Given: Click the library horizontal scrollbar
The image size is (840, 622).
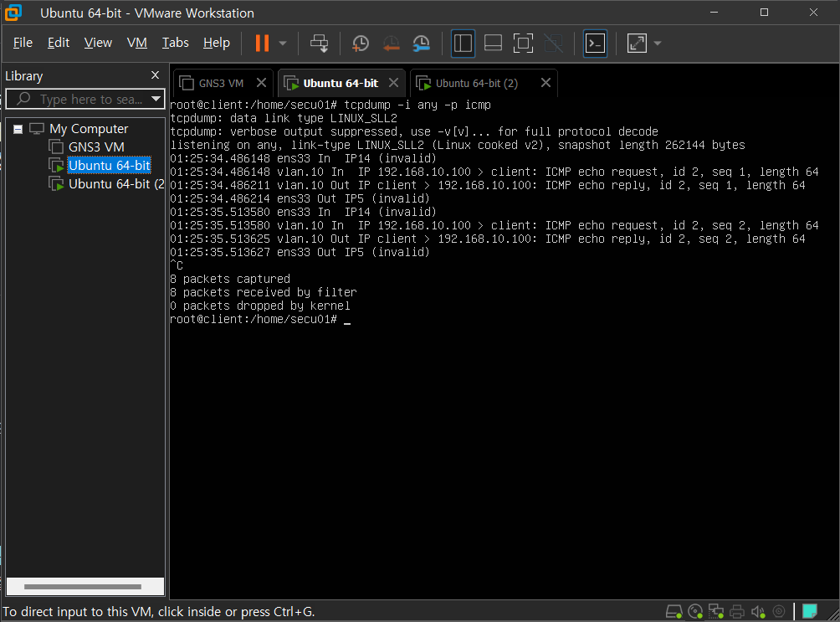Looking at the screenshot, I should tap(83, 587).
